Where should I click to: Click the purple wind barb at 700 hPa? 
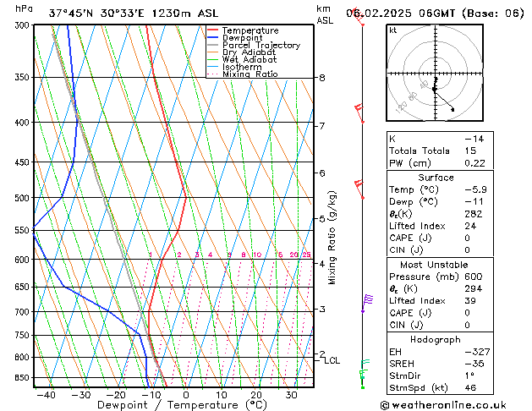click(367, 303)
